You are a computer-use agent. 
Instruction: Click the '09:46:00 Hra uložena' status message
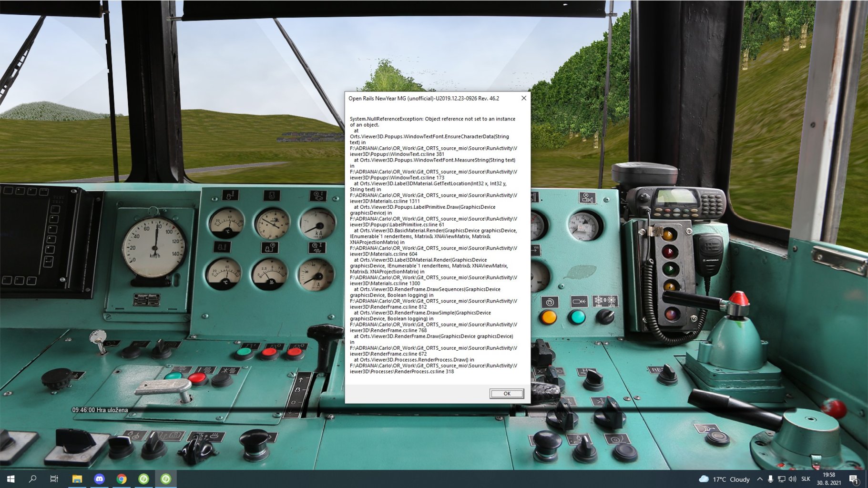[100, 410]
